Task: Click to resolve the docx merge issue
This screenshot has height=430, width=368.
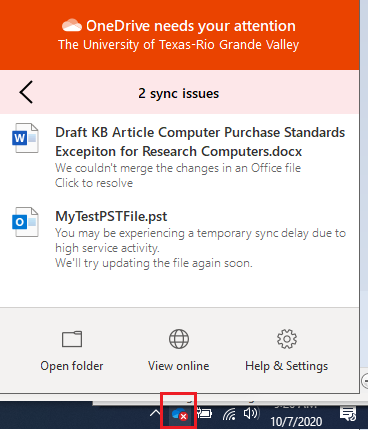Action: point(94,183)
